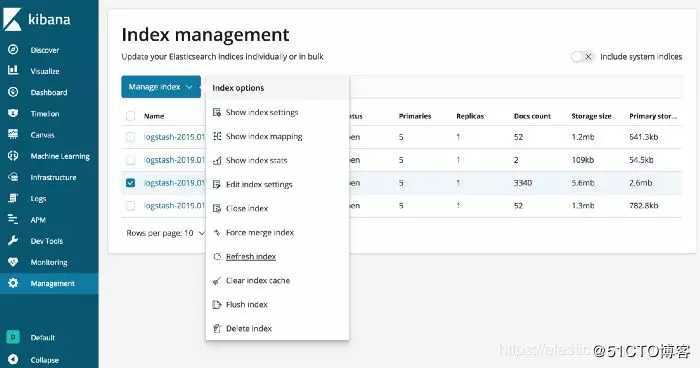Sort by the Primaries column header
The width and height of the screenshot is (700, 368).
tap(415, 116)
